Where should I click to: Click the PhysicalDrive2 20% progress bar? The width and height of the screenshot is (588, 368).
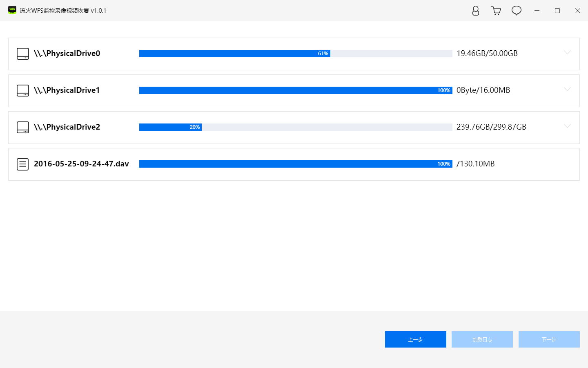296,127
